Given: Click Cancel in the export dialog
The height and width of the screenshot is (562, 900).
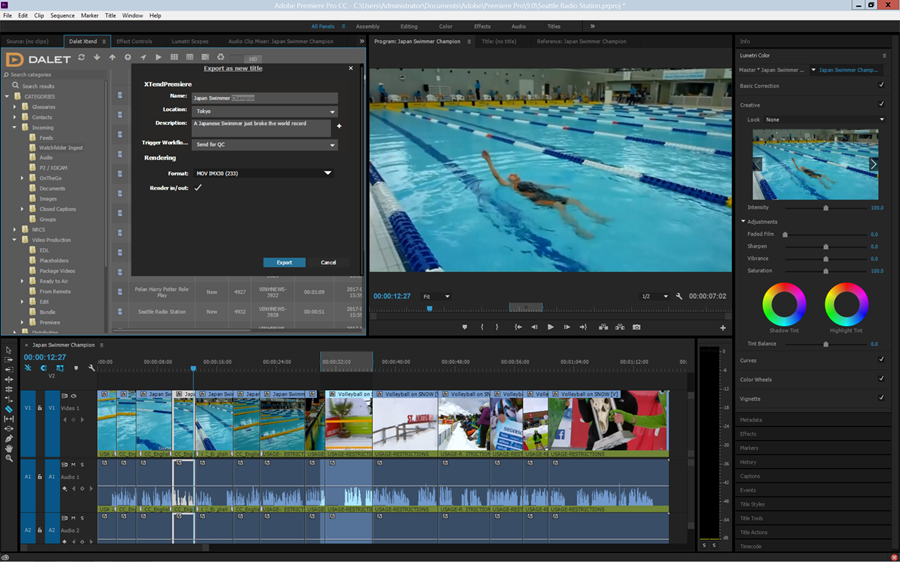Looking at the screenshot, I should click(328, 262).
